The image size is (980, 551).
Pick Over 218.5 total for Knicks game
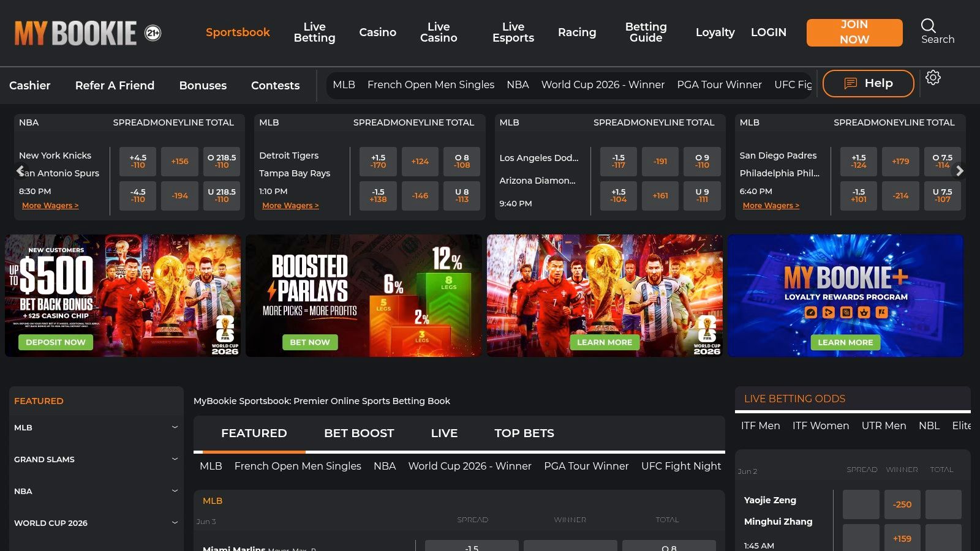(x=222, y=162)
